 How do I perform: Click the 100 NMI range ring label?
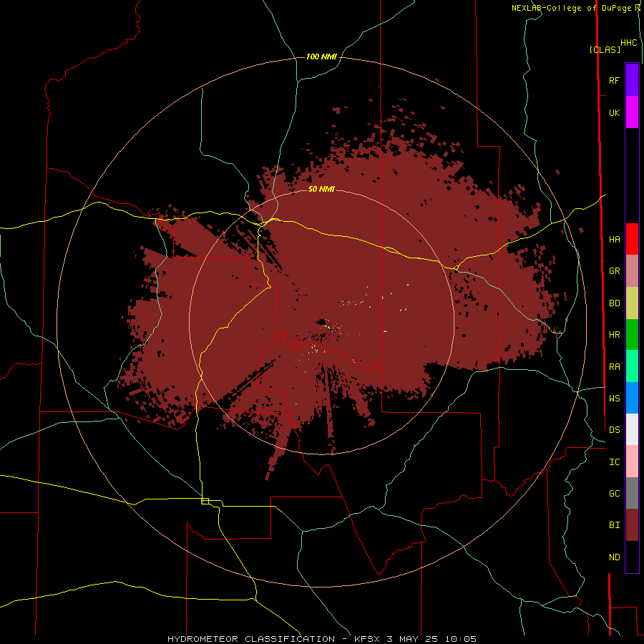(x=321, y=57)
